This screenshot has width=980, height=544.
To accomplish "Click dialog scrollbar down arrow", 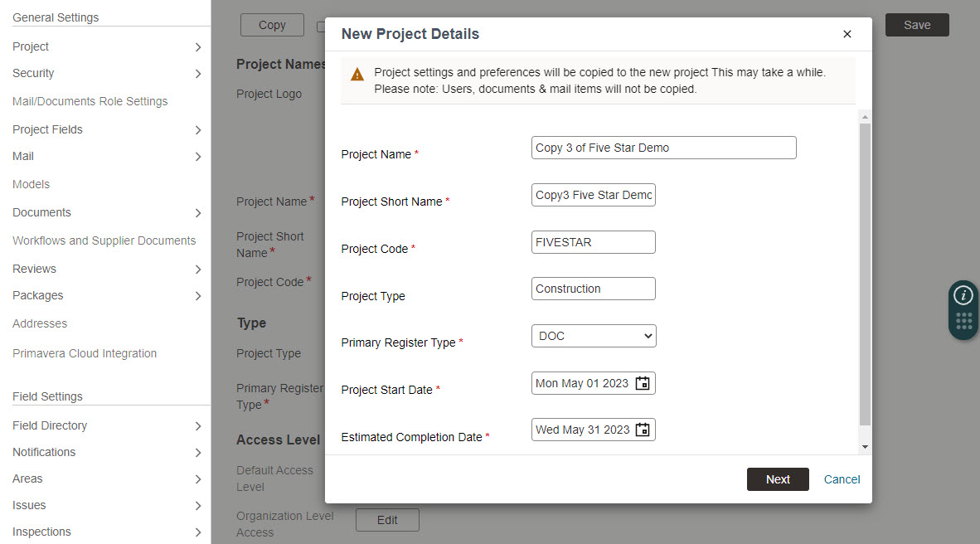I will (865, 446).
